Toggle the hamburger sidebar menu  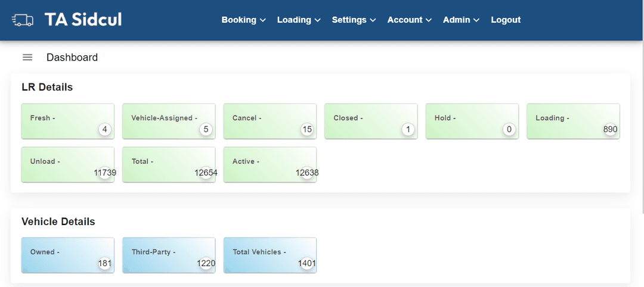pyautogui.click(x=27, y=58)
